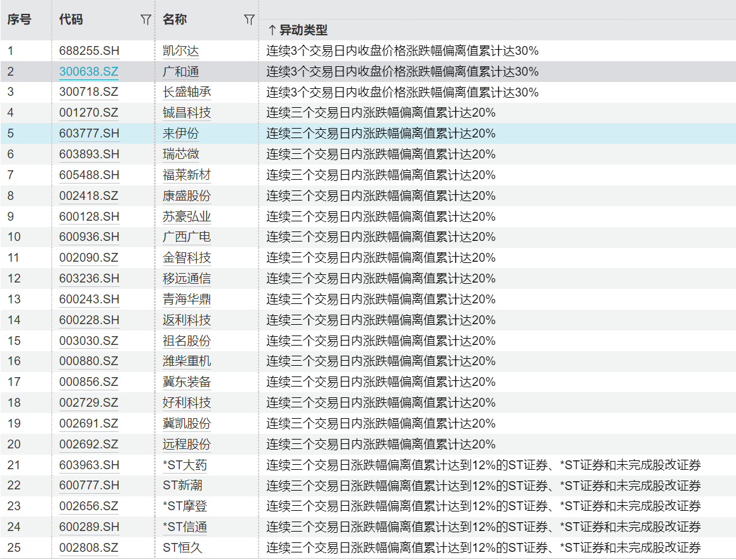
Task: Open stock code 002692.SZ link
Action: (x=89, y=444)
